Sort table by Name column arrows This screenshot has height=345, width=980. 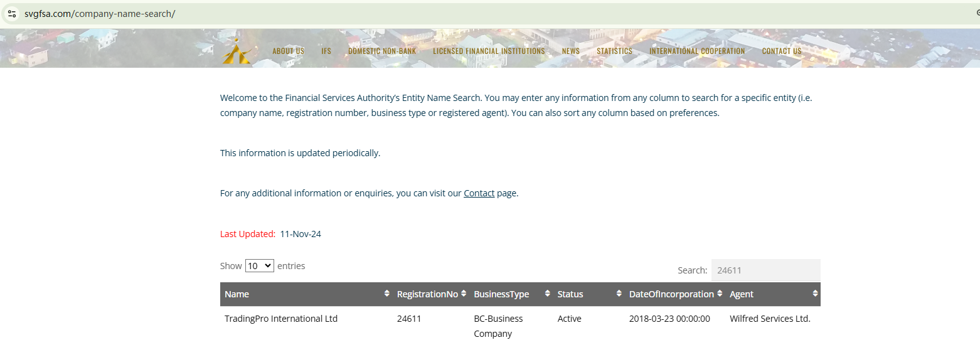tap(386, 294)
